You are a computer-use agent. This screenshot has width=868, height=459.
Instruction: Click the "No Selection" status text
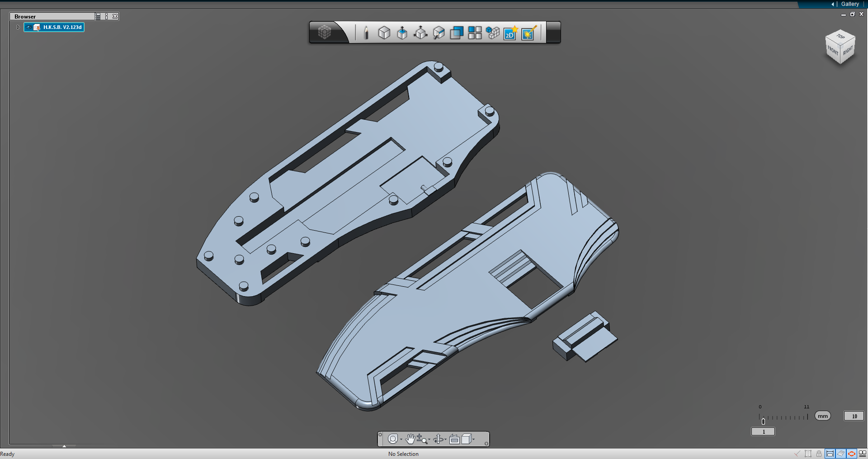click(x=403, y=454)
